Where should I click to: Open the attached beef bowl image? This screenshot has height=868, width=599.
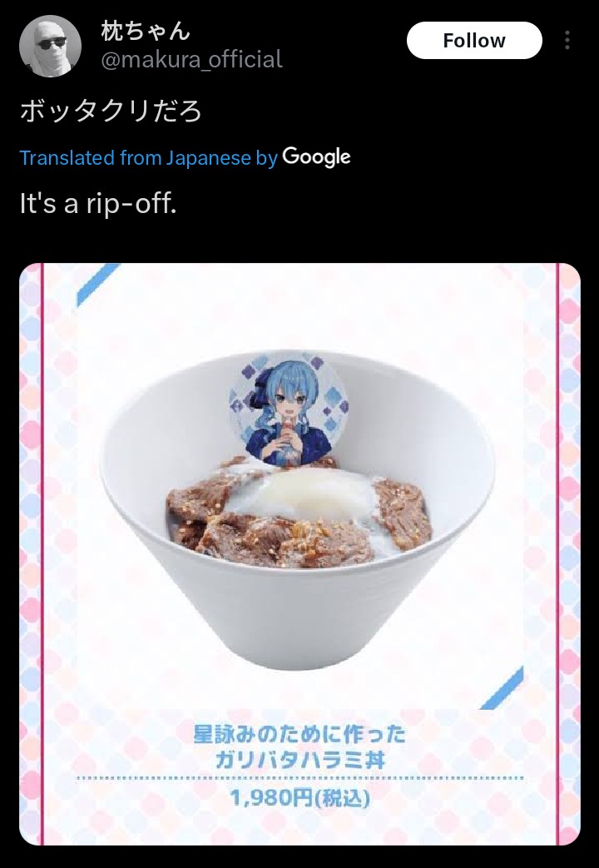(299, 553)
